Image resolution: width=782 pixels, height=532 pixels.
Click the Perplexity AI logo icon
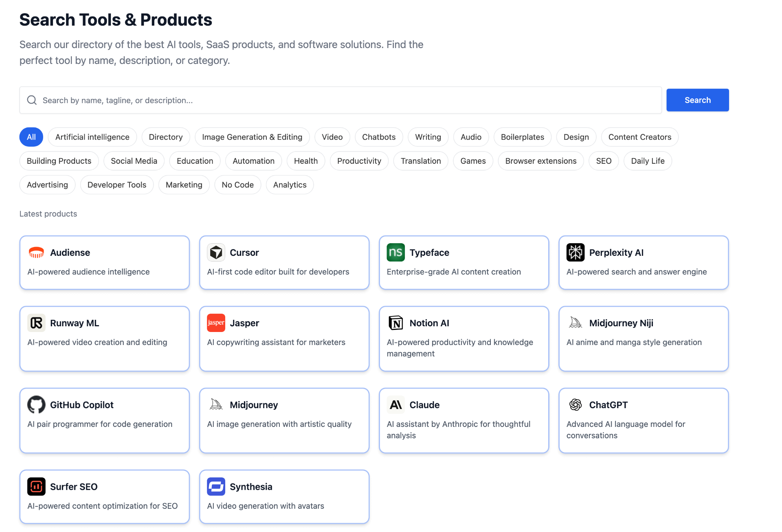[575, 253]
